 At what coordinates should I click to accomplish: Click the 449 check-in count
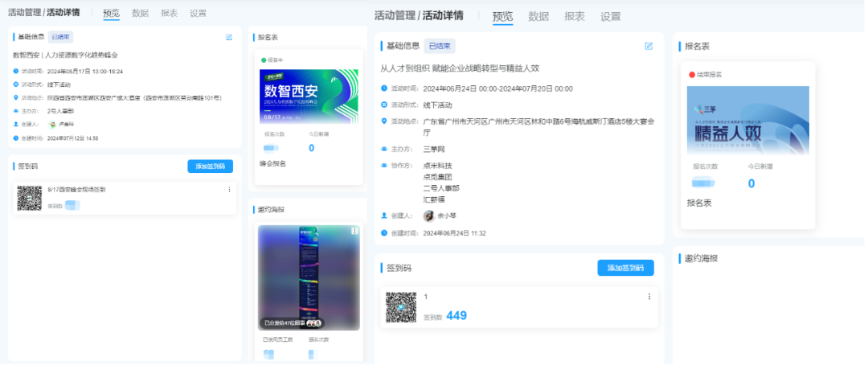click(457, 316)
